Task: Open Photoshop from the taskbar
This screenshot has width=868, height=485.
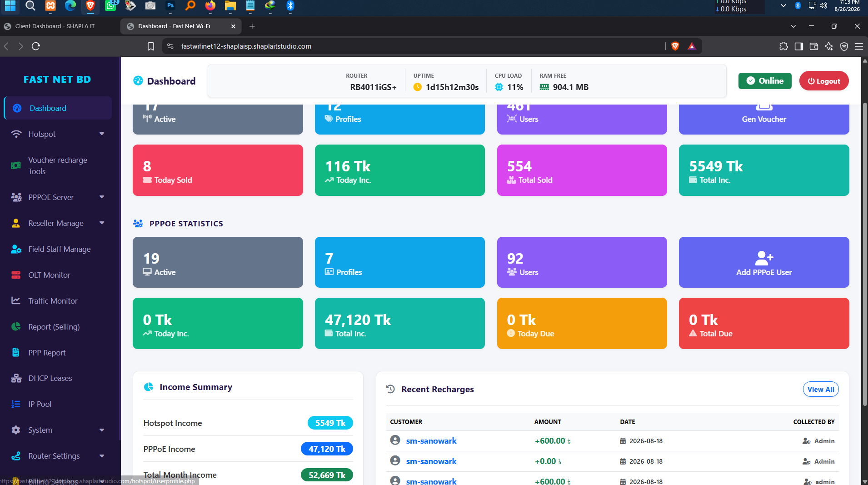Action: coord(170,5)
